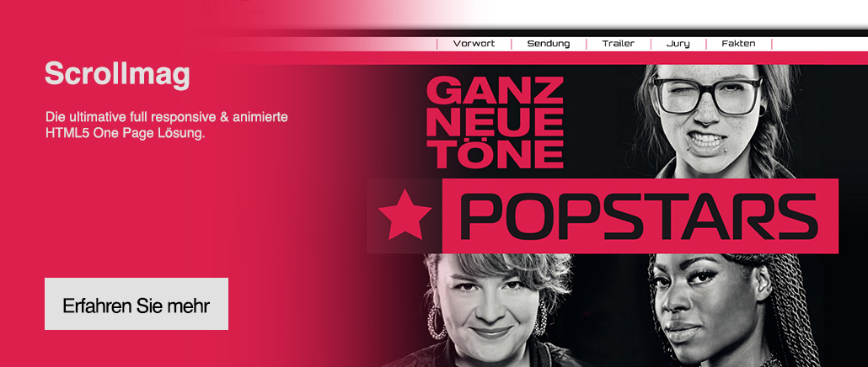Open the Trailer navigation item
Screen dimensions: 868x367
pos(619,44)
